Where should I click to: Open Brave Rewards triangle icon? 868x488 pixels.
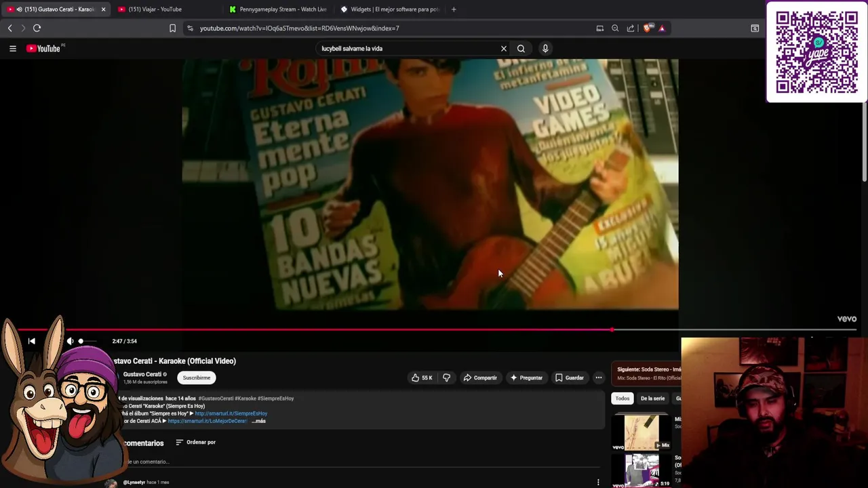click(662, 28)
